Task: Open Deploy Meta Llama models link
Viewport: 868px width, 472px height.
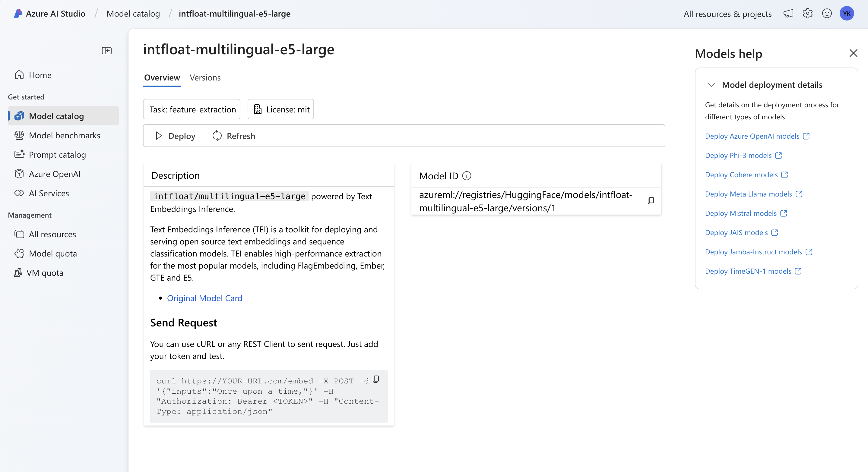Action: 748,194
